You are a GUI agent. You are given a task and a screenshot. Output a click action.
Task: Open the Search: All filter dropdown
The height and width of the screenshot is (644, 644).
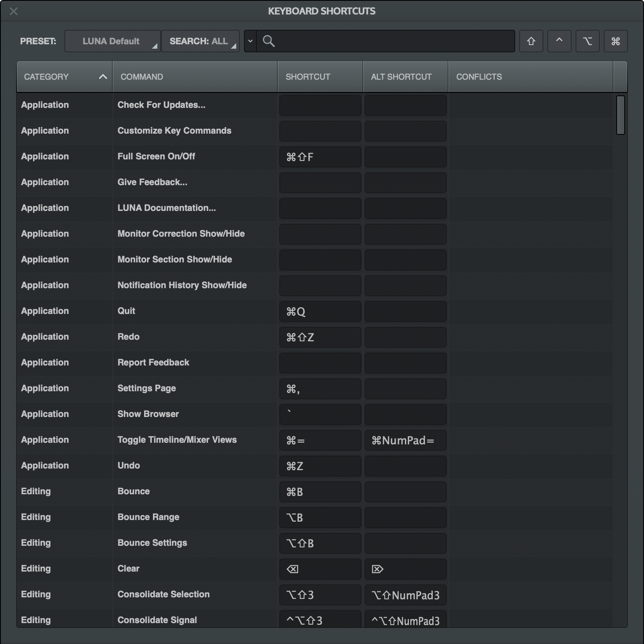pyautogui.click(x=200, y=41)
